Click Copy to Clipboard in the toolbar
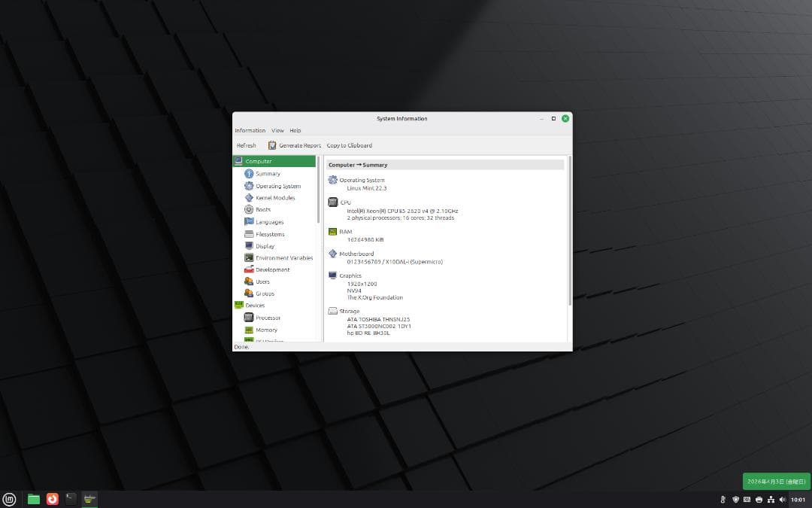This screenshot has width=812, height=508. click(350, 146)
